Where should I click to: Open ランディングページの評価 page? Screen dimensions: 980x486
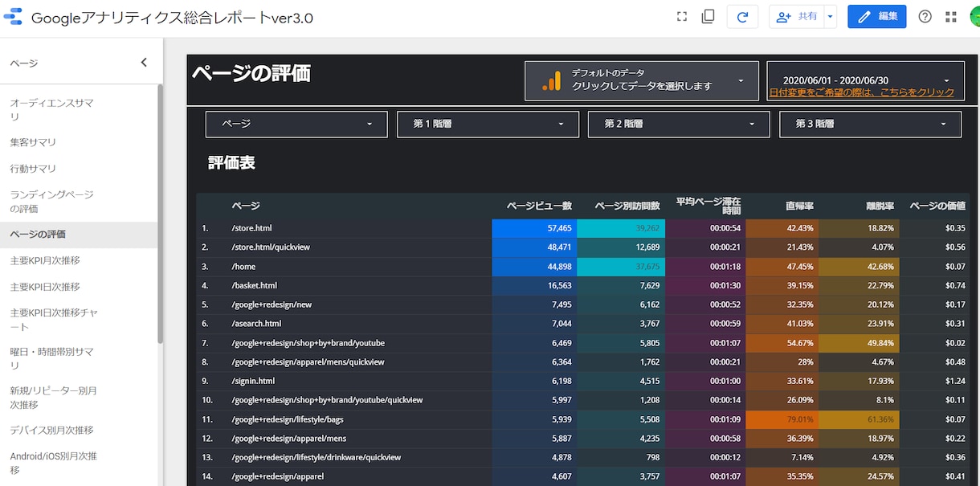79,202
